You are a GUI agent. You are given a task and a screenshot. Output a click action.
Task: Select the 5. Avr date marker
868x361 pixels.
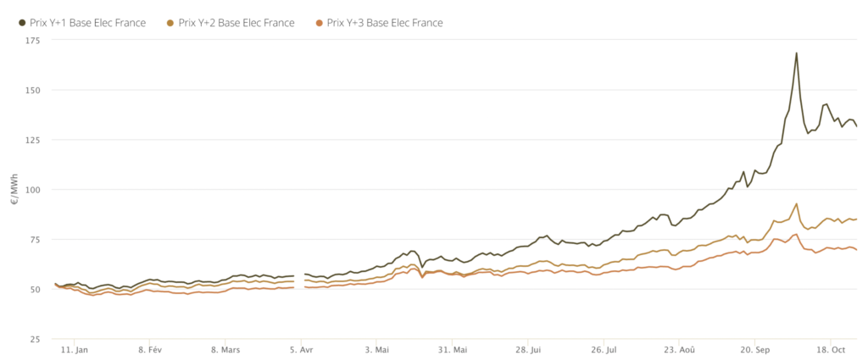click(301, 348)
